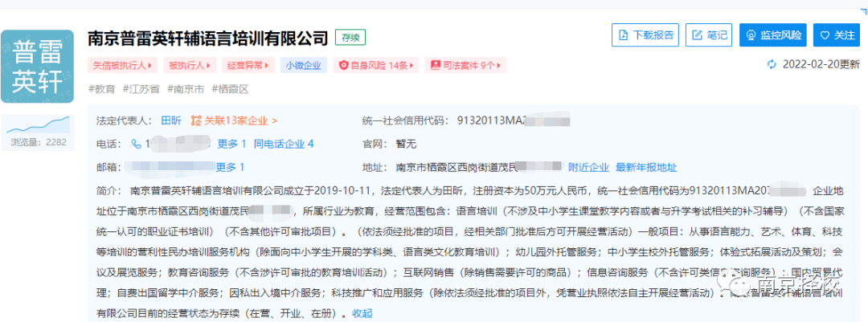Open legal representative 田昕 link

point(170,120)
